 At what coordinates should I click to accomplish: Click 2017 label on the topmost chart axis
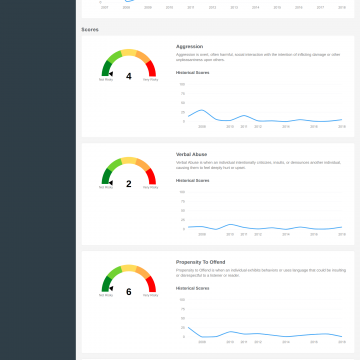320,8
